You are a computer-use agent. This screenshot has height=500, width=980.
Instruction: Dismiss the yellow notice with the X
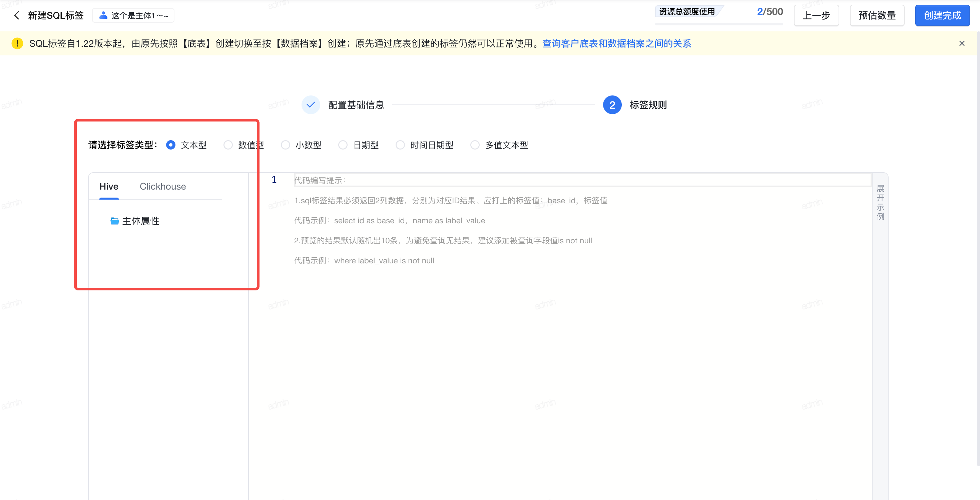click(x=962, y=43)
